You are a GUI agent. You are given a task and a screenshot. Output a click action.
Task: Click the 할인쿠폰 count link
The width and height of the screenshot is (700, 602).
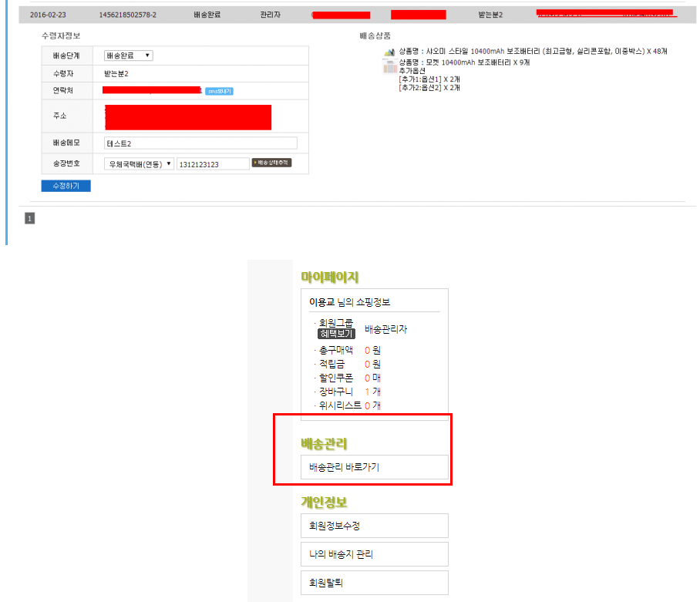point(368,378)
